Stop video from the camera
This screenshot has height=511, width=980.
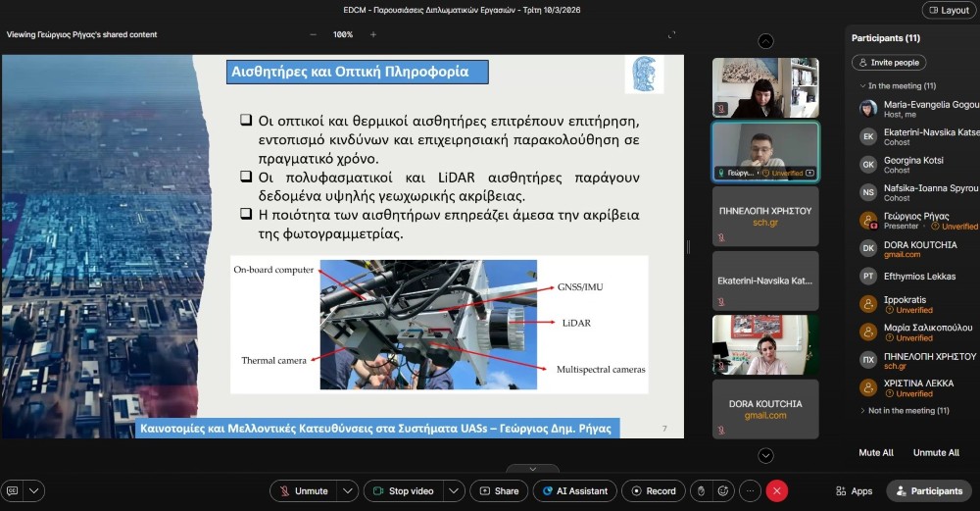[x=403, y=490]
